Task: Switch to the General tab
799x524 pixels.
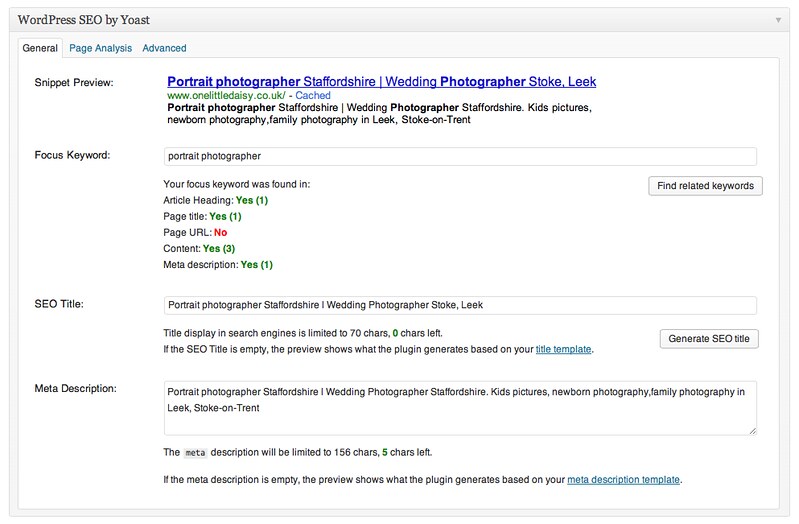Action: click(40, 48)
